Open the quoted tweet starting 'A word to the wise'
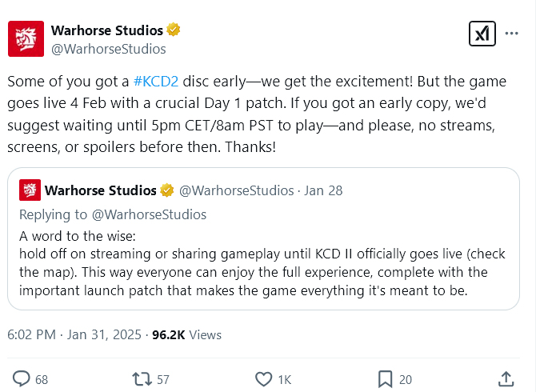 [263, 239]
